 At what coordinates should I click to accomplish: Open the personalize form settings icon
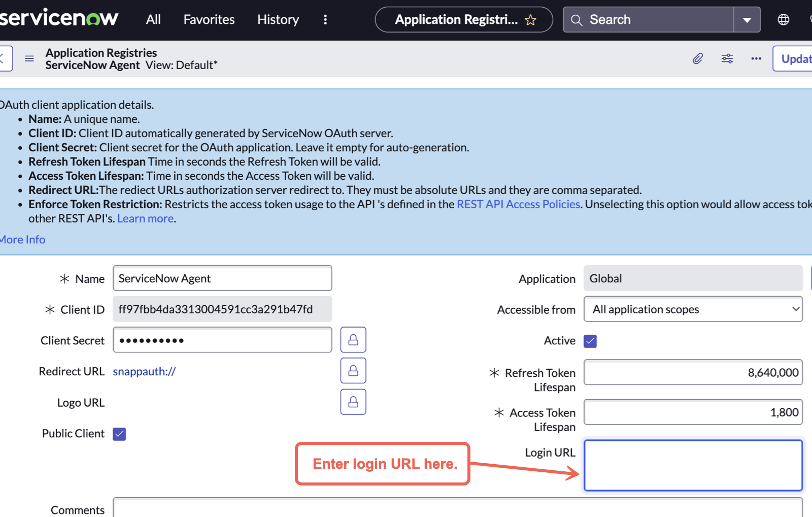click(x=727, y=58)
